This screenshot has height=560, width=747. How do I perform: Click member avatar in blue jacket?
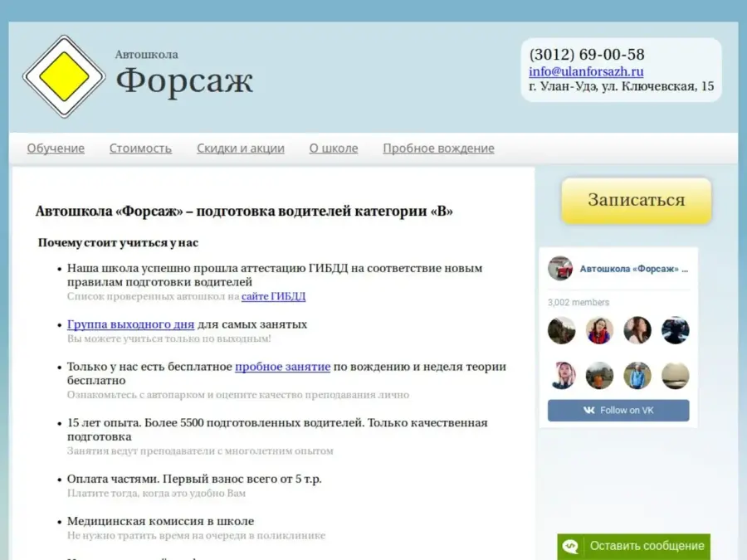637,375
